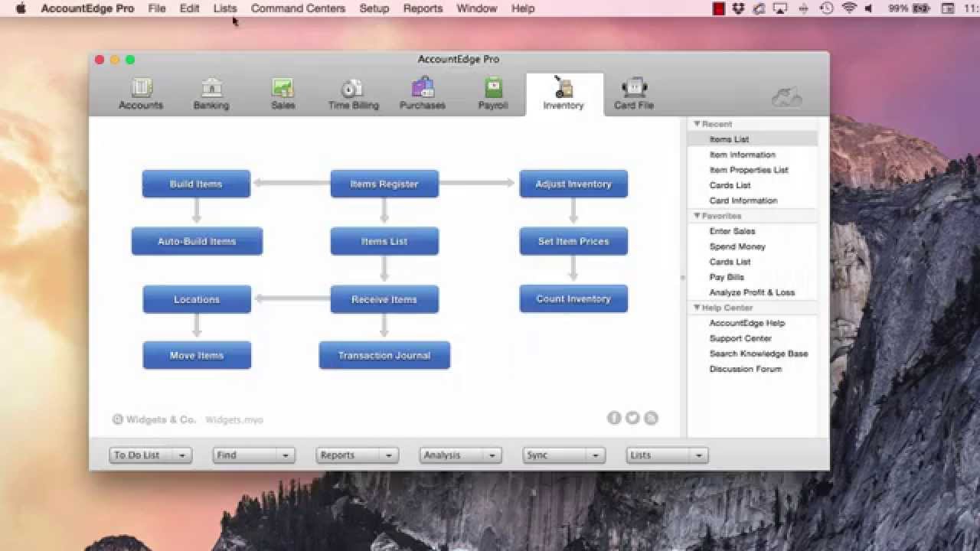This screenshot has width=980, height=551.
Task: Open the File menu
Action: point(157,8)
